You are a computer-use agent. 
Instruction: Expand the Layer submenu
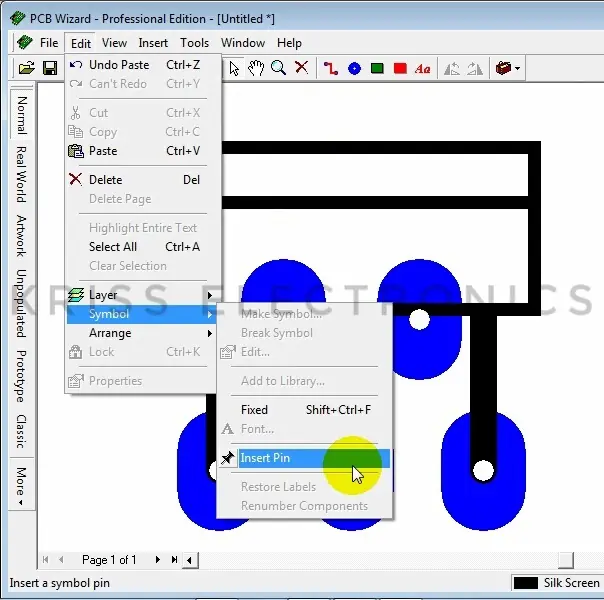point(141,295)
